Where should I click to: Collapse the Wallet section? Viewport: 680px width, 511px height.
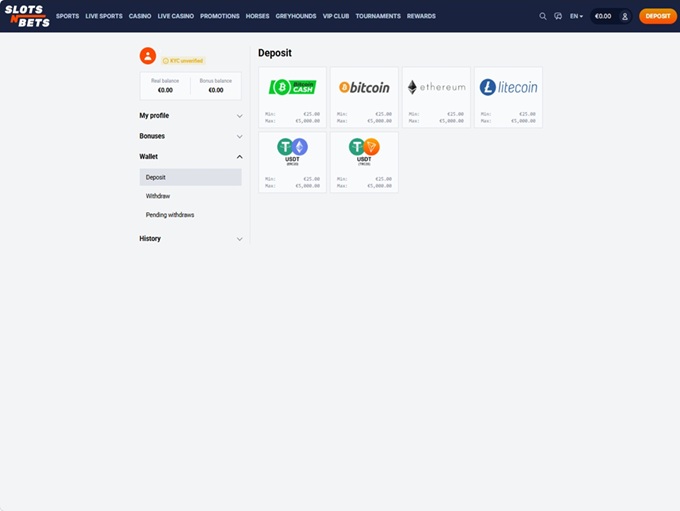[191, 157]
